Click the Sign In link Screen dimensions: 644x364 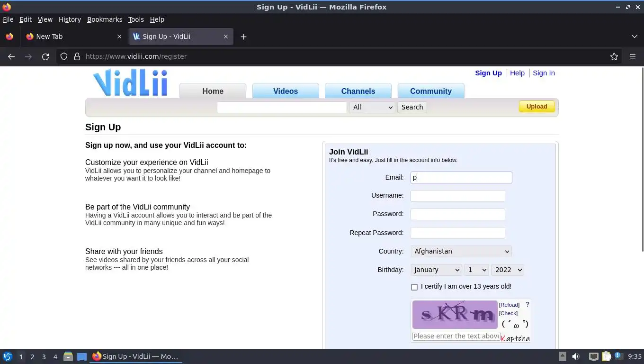544,73
